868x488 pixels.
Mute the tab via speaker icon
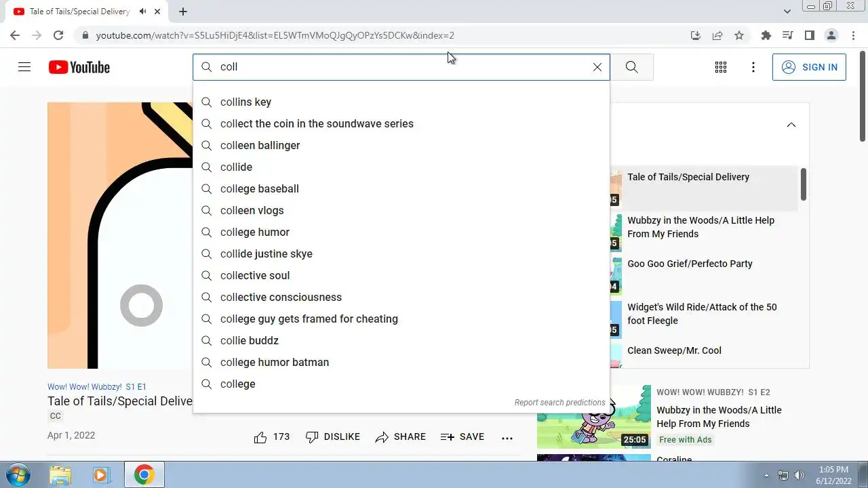click(x=142, y=12)
